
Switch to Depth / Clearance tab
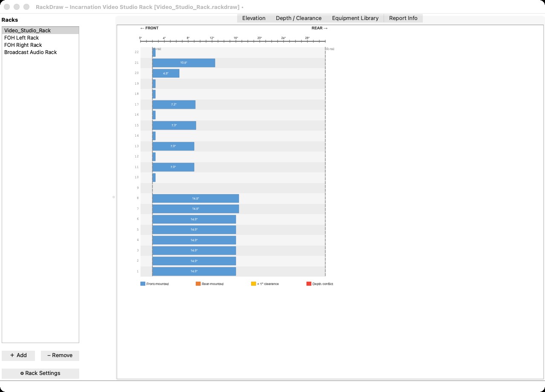298,18
